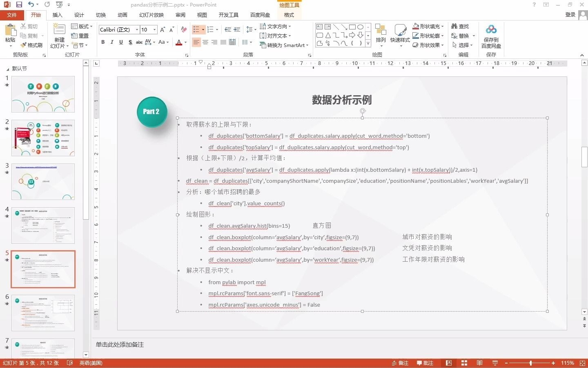This screenshot has width=588, height=368.
Task: Center the paragraph text
Action: tap(205, 42)
